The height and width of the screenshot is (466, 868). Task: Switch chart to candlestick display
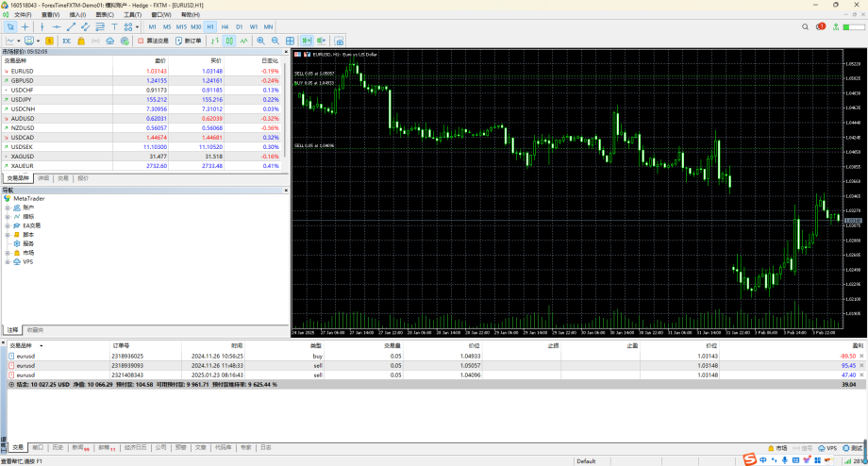(229, 41)
